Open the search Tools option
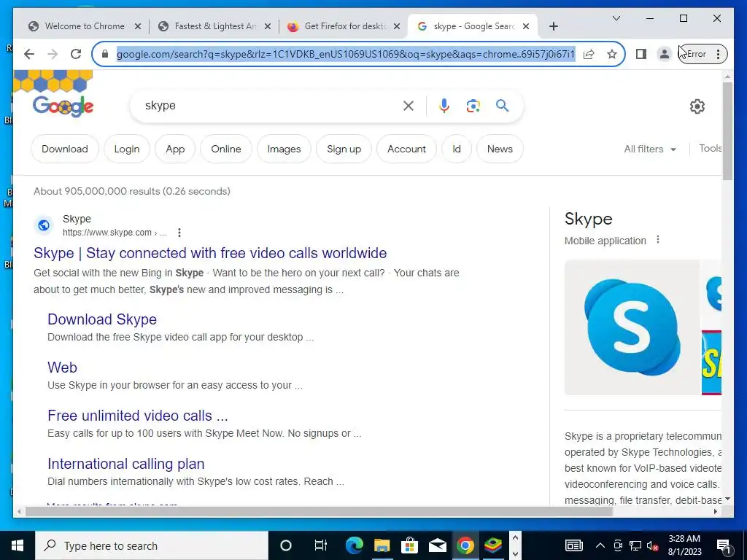 710,148
